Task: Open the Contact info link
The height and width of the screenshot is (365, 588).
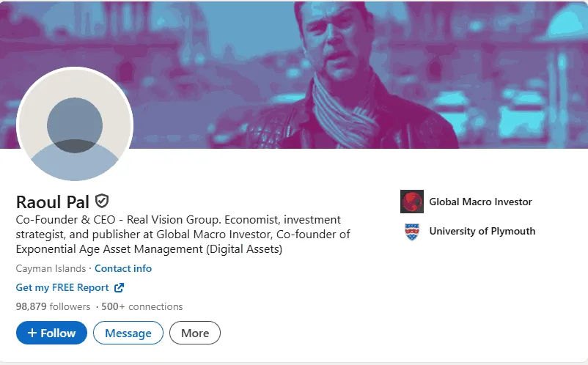Action: pyautogui.click(x=123, y=268)
